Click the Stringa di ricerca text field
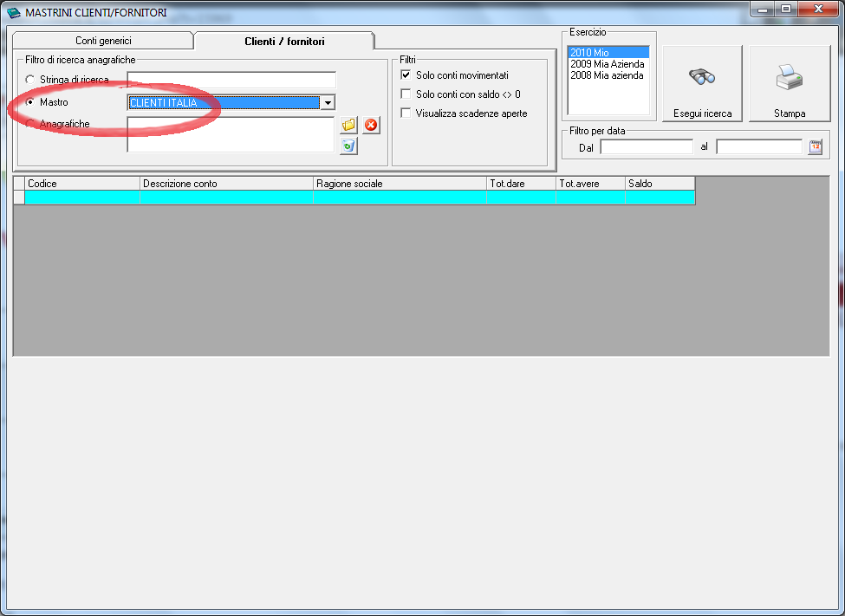The width and height of the screenshot is (845, 616). (231, 80)
